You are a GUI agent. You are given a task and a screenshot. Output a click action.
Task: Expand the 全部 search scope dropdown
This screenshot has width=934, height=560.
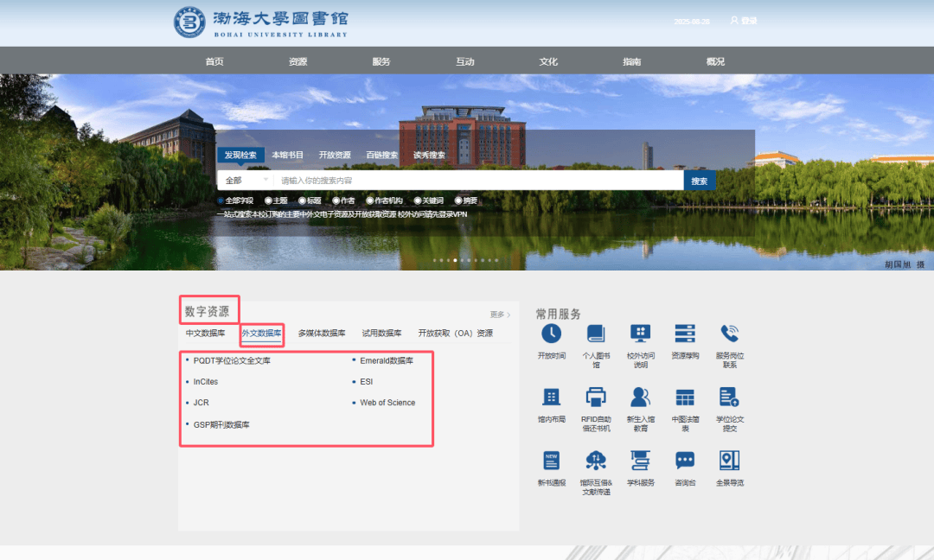pos(246,181)
